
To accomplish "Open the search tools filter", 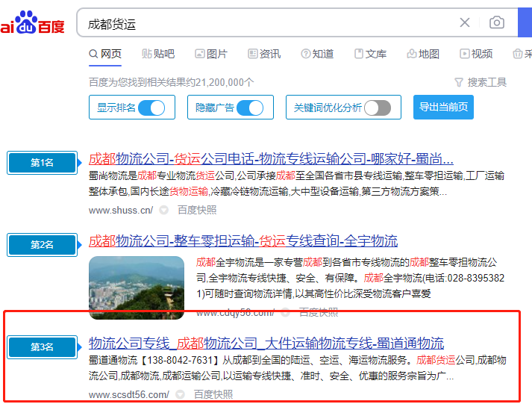I will (x=480, y=82).
